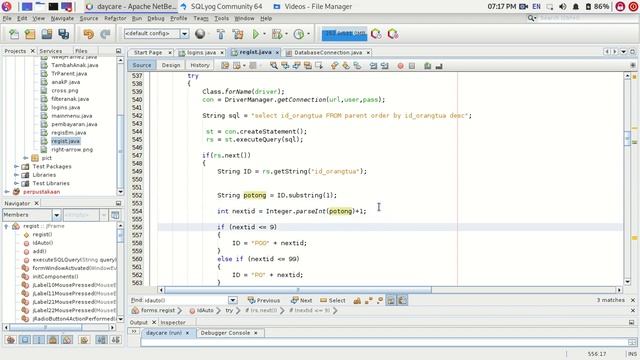Click the Next button in Find bar
This screenshot has height=360, width=640.
pyautogui.click(x=301, y=300)
